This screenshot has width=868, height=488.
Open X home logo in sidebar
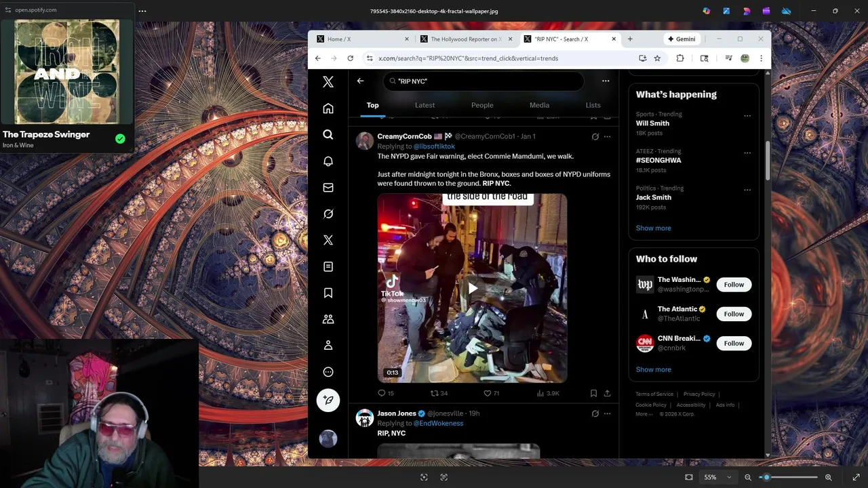tap(328, 82)
